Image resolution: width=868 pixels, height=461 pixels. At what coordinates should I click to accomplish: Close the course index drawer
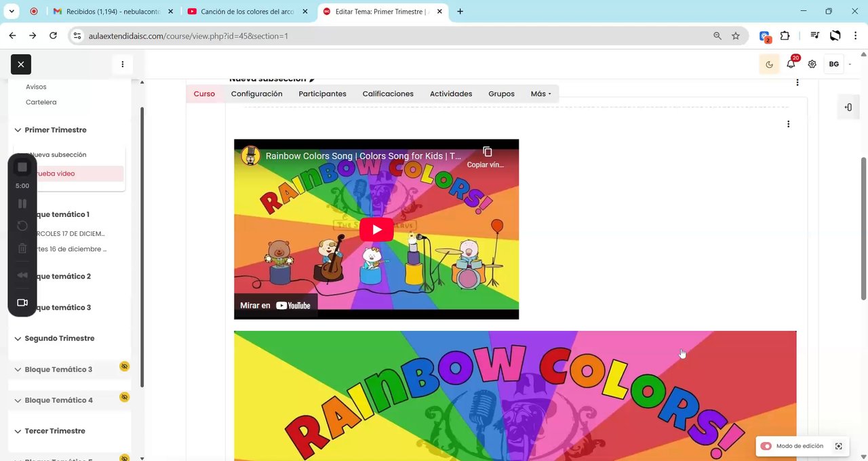(21, 64)
